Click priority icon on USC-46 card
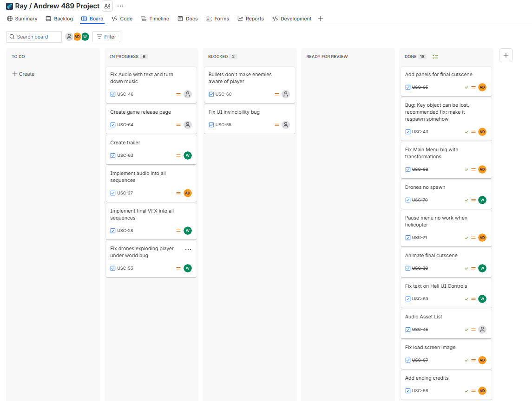 [x=178, y=94]
